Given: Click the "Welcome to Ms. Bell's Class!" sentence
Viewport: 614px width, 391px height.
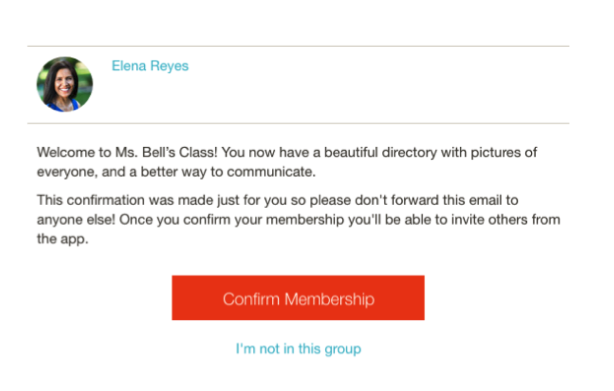Looking at the screenshot, I should [x=127, y=152].
